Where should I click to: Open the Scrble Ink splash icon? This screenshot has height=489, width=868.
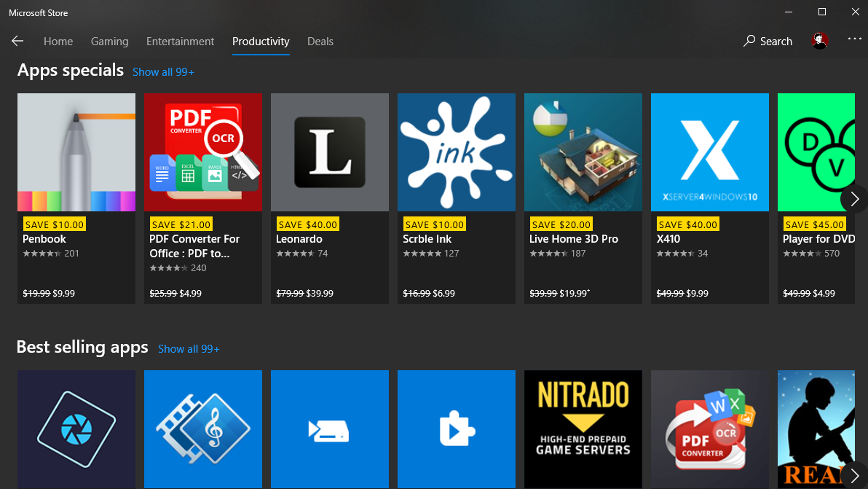pyautogui.click(x=456, y=152)
